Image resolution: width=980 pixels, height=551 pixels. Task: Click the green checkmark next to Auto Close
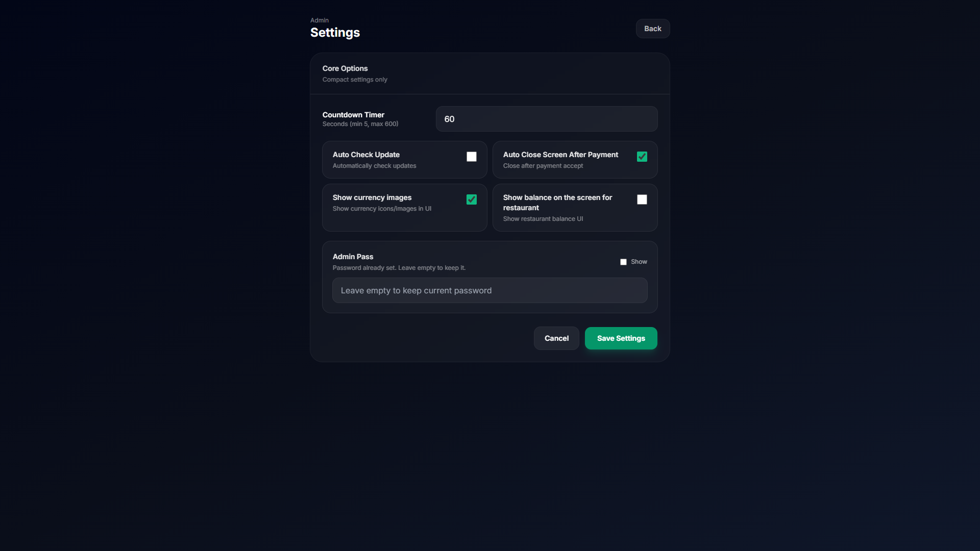[642, 157]
